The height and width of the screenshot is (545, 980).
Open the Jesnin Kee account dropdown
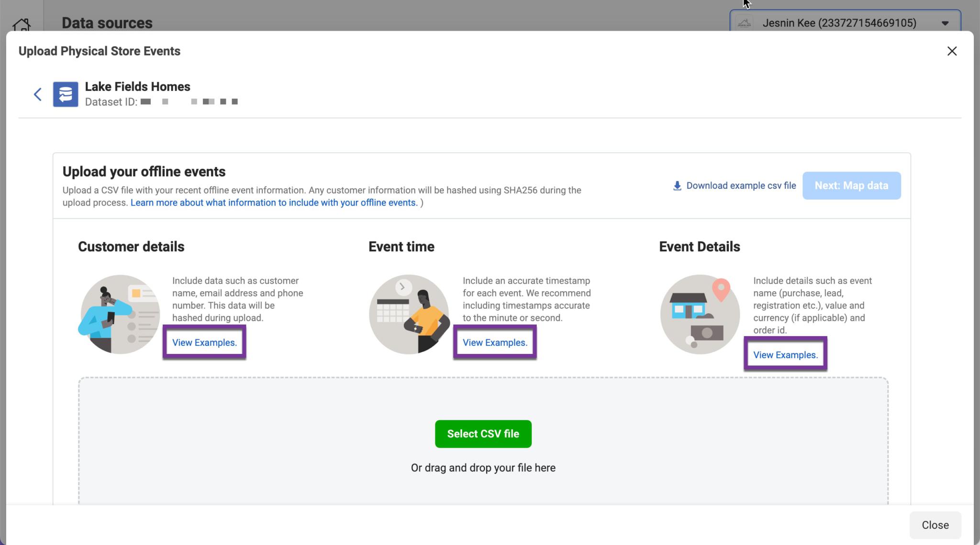(x=944, y=23)
